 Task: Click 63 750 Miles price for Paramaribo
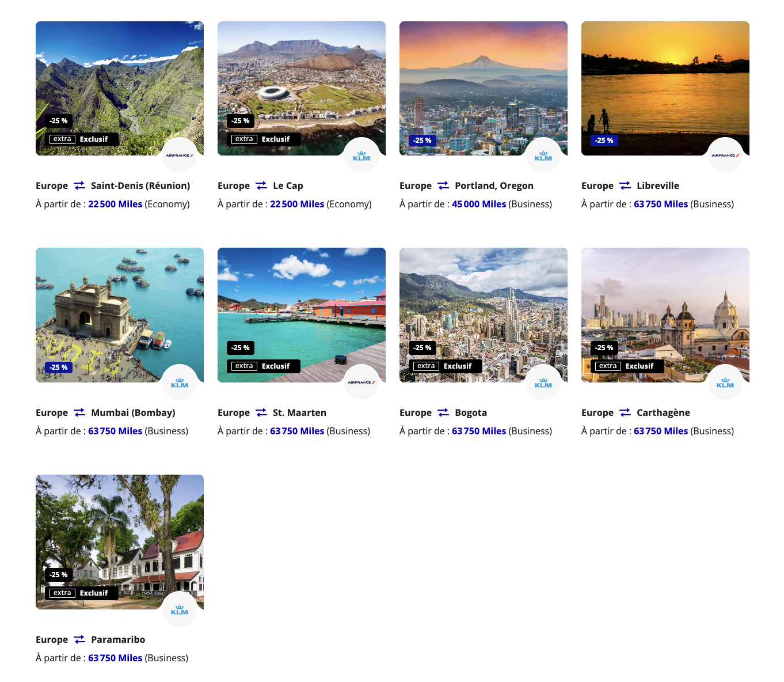[115, 658]
